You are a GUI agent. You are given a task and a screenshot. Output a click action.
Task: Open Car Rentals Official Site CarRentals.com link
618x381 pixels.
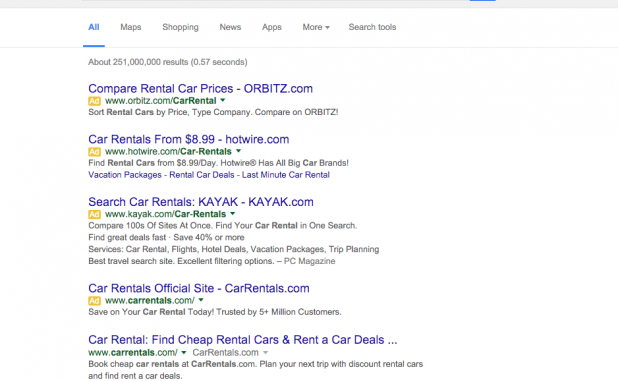tap(199, 288)
